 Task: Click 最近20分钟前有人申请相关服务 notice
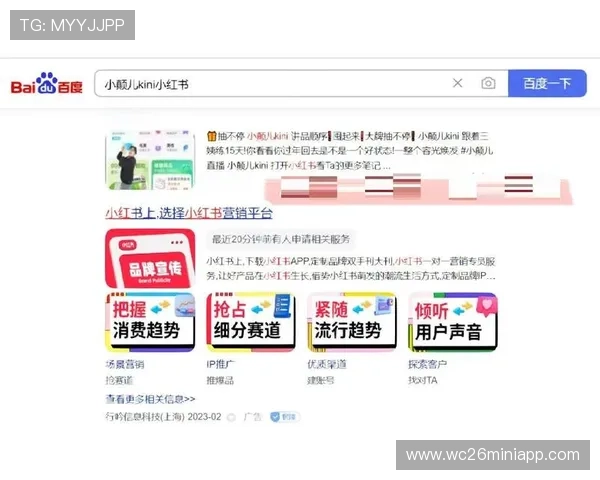coord(281,239)
